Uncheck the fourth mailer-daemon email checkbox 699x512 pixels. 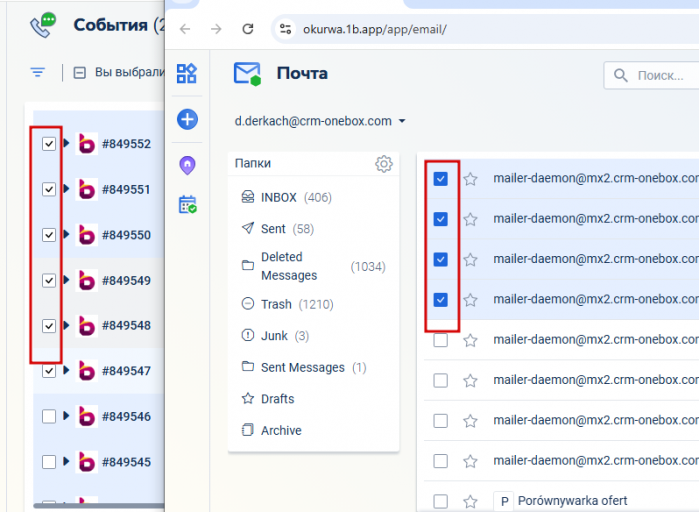(x=440, y=300)
